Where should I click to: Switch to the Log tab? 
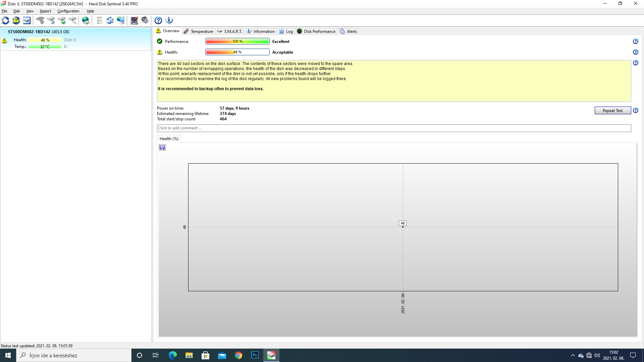pyautogui.click(x=286, y=31)
